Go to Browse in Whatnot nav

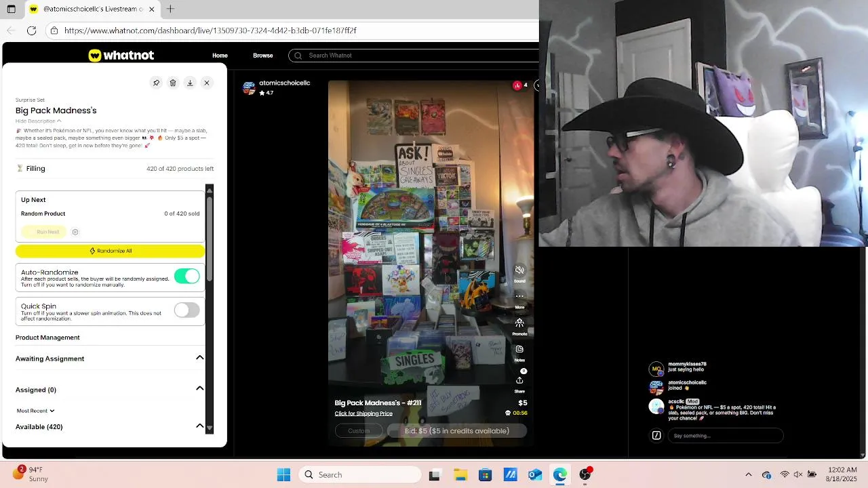263,56
